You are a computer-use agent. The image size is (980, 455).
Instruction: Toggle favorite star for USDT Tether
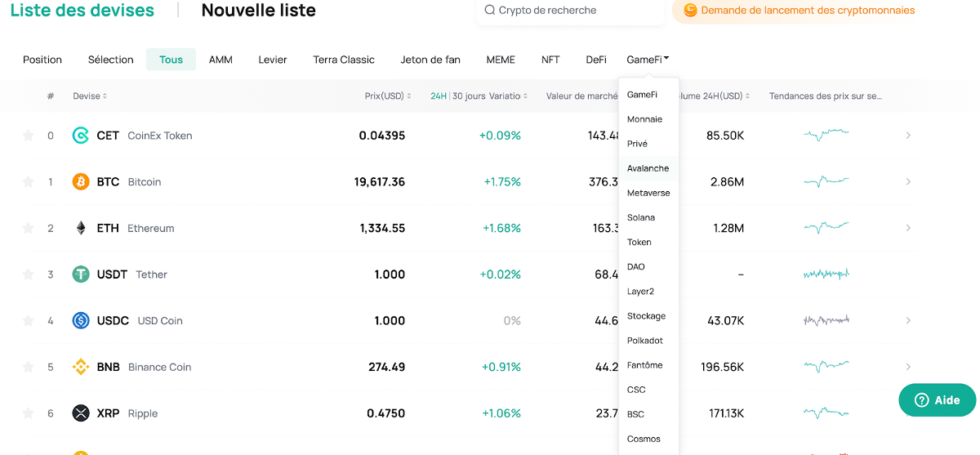tap(28, 274)
